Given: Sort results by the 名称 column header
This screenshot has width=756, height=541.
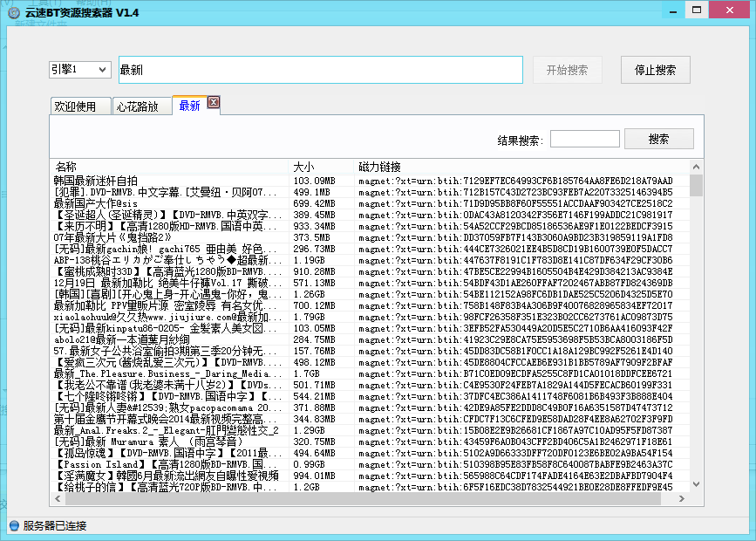Looking at the screenshot, I should pyautogui.click(x=168, y=167).
